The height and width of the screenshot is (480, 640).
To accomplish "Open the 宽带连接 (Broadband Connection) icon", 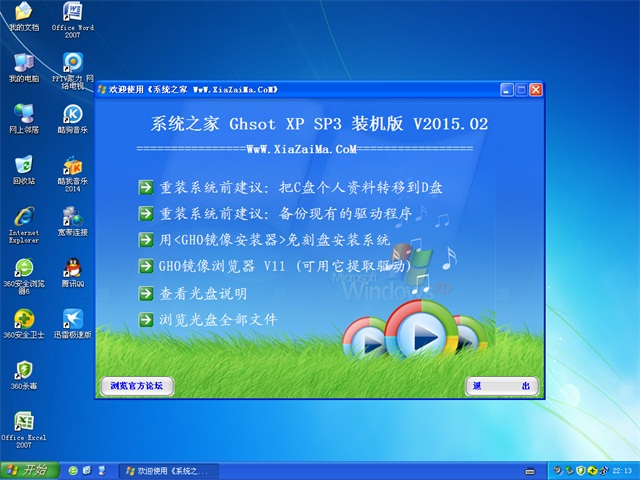I will (72, 217).
